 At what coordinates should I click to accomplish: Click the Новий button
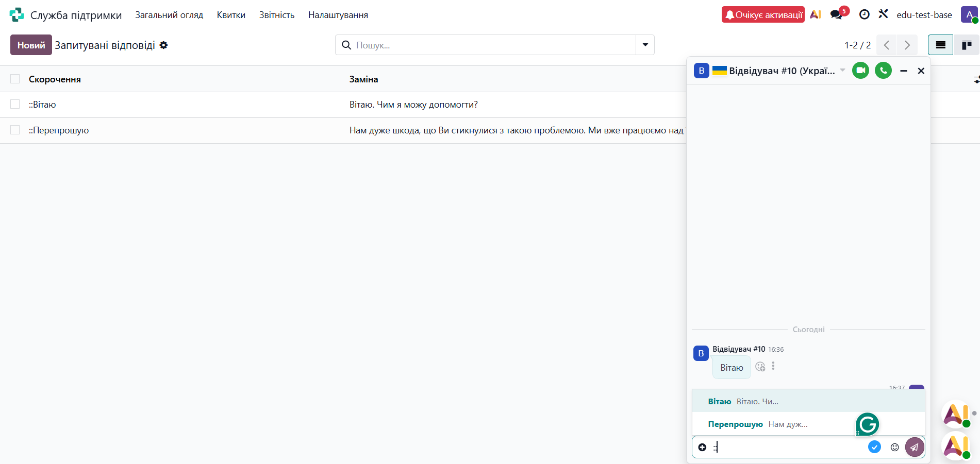click(x=31, y=45)
